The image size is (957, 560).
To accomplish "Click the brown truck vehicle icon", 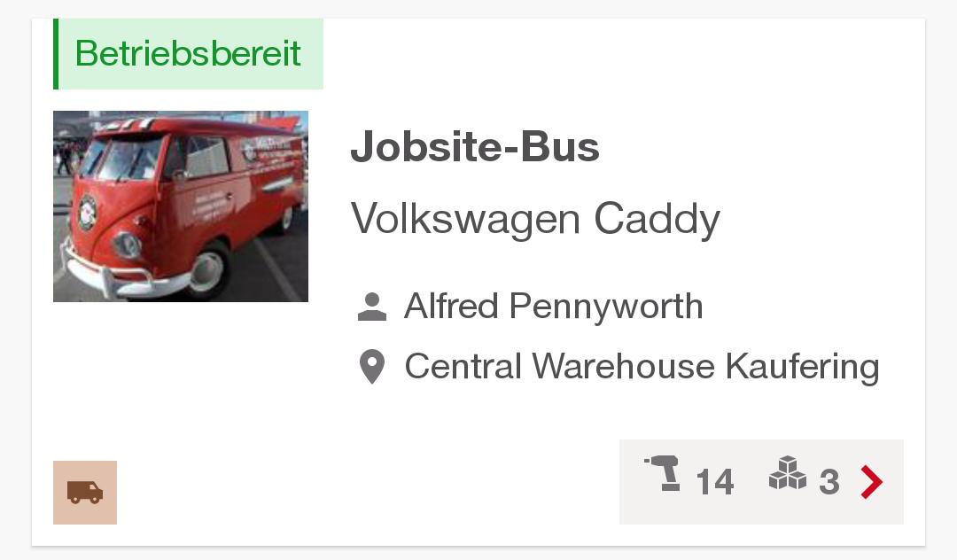I will (85, 492).
